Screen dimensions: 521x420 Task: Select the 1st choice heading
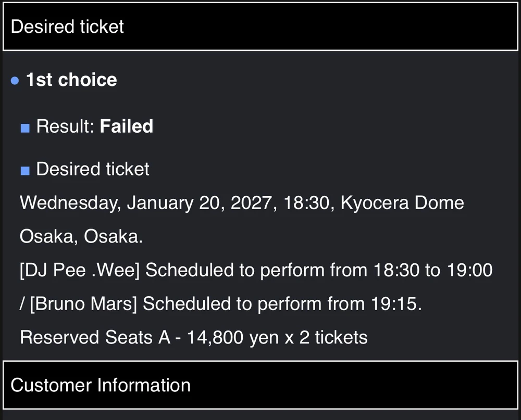pyautogui.click(x=71, y=80)
